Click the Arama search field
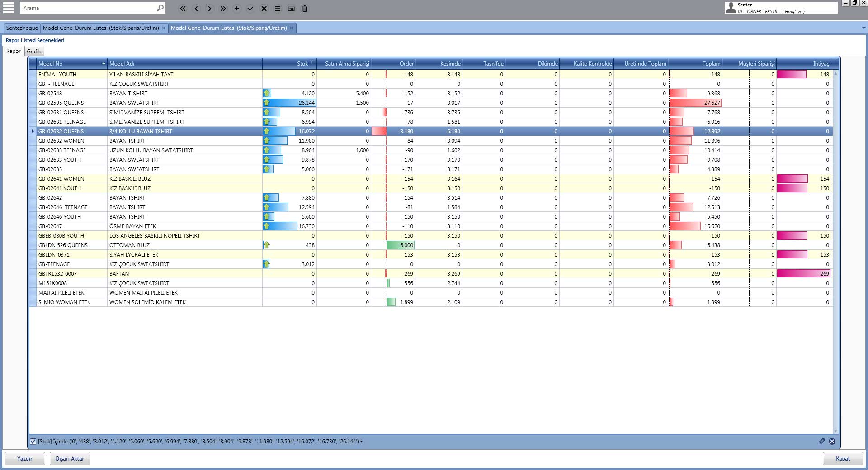Viewport: 868px width, 470px height. (x=88, y=8)
